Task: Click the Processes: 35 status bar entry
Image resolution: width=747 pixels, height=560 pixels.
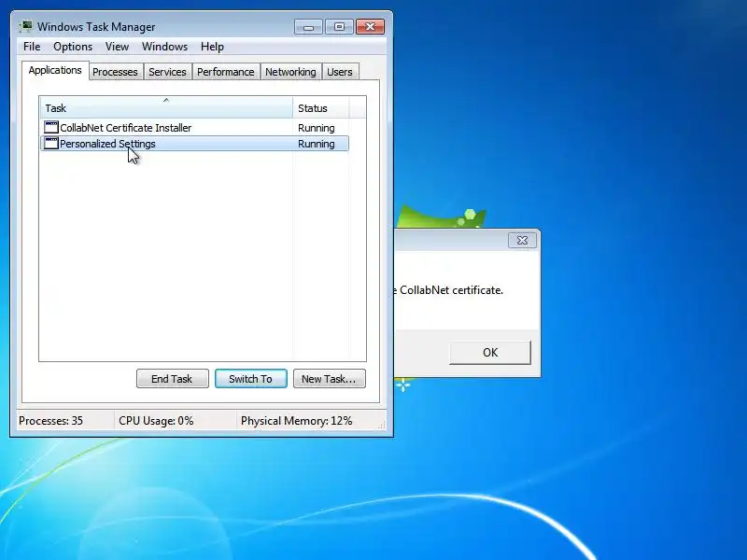Action: coord(51,421)
